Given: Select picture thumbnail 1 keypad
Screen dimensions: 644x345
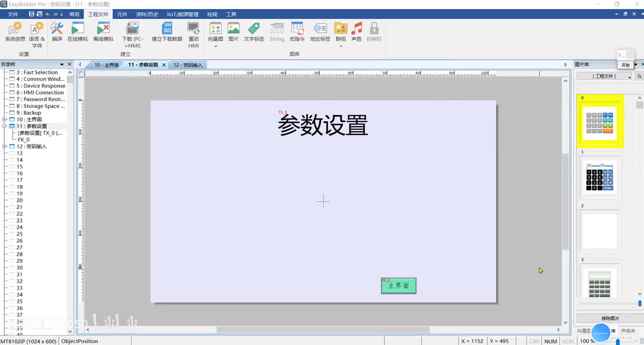Looking at the screenshot, I should [x=600, y=178].
